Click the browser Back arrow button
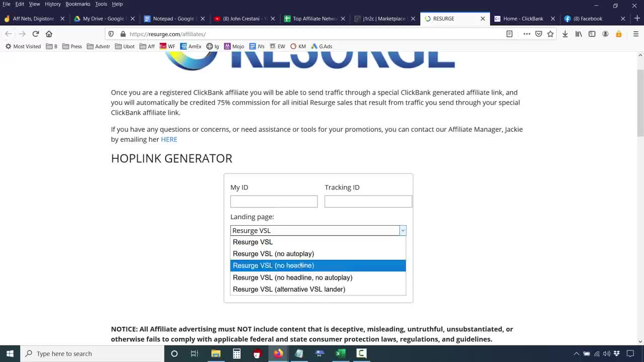The image size is (644, 362). tap(9, 34)
